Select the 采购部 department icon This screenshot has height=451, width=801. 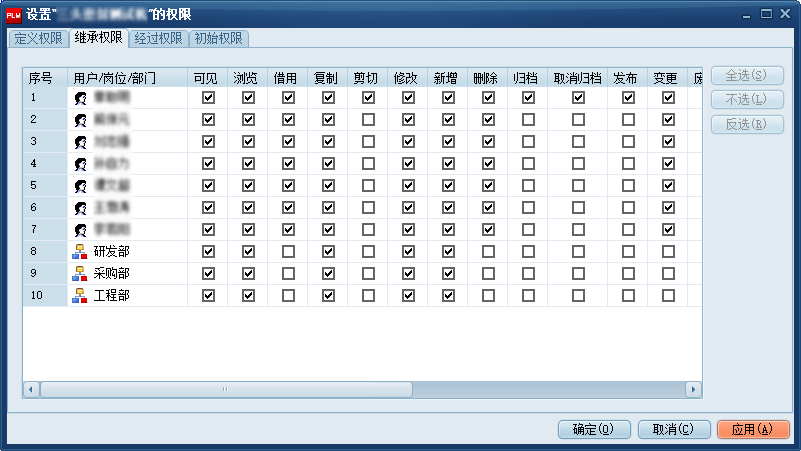[x=81, y=274]
